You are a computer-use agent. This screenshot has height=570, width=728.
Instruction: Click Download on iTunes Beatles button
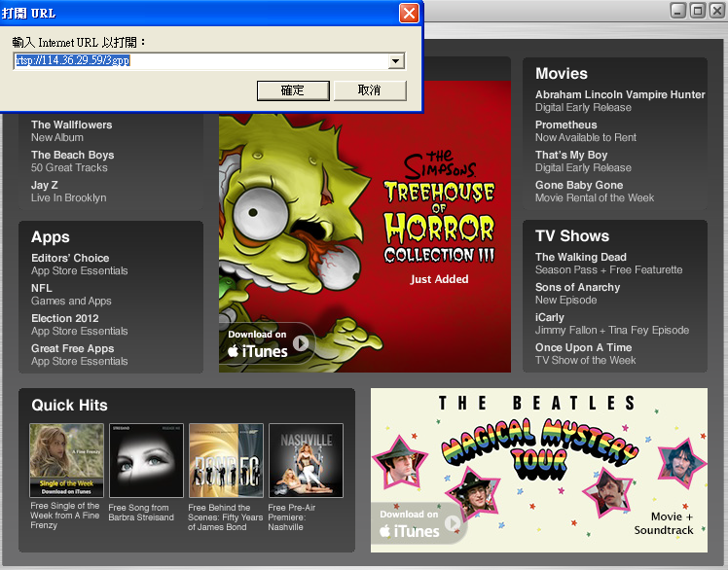point(419,523)
